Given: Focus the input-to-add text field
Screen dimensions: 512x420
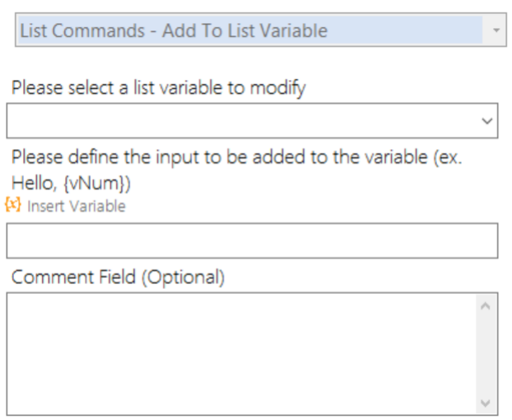Looking at the screenshot, I should click(x=251, y=240).
